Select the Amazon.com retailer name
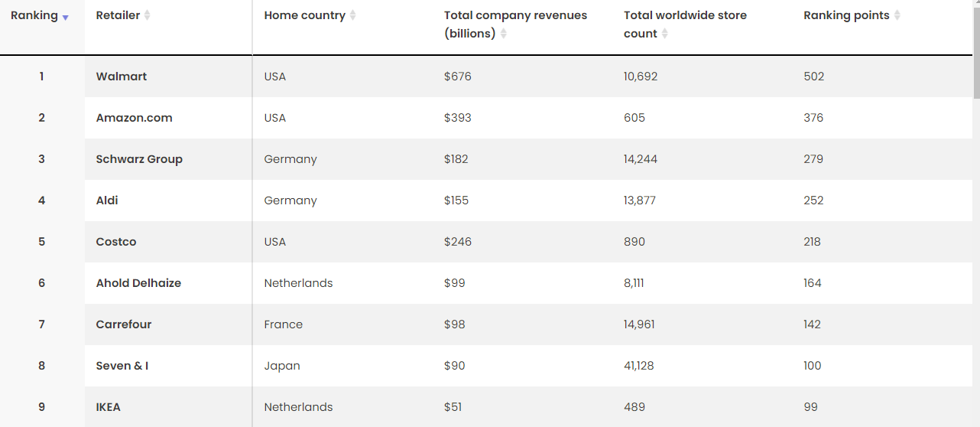The height and width of the screenshot is (427, 980). (134, 118)
